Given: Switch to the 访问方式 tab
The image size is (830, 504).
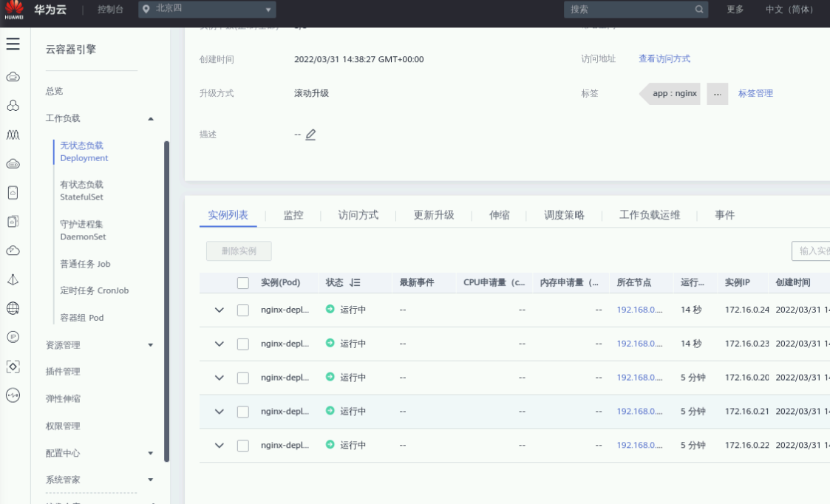Looking at the screenshot, I should click(x=358, y=215).
